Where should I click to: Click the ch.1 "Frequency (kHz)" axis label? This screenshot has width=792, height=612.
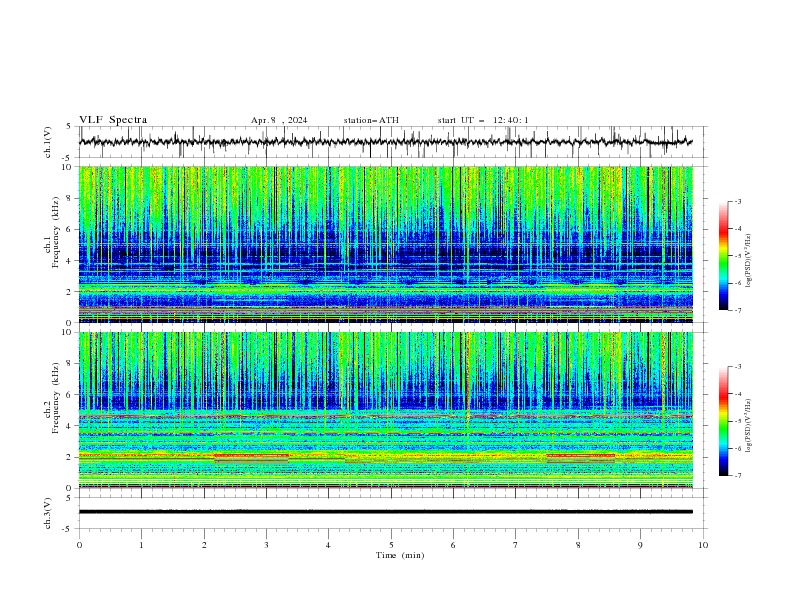[56, 233]
